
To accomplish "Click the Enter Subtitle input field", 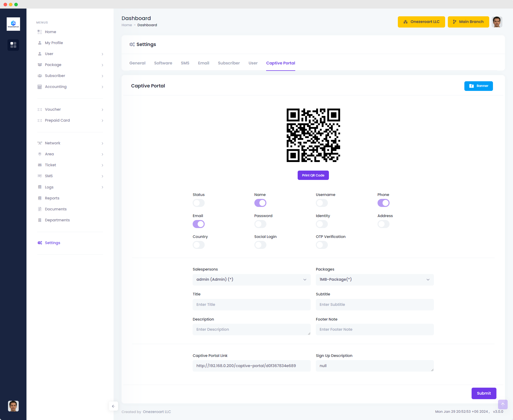I will pos(375,305).
